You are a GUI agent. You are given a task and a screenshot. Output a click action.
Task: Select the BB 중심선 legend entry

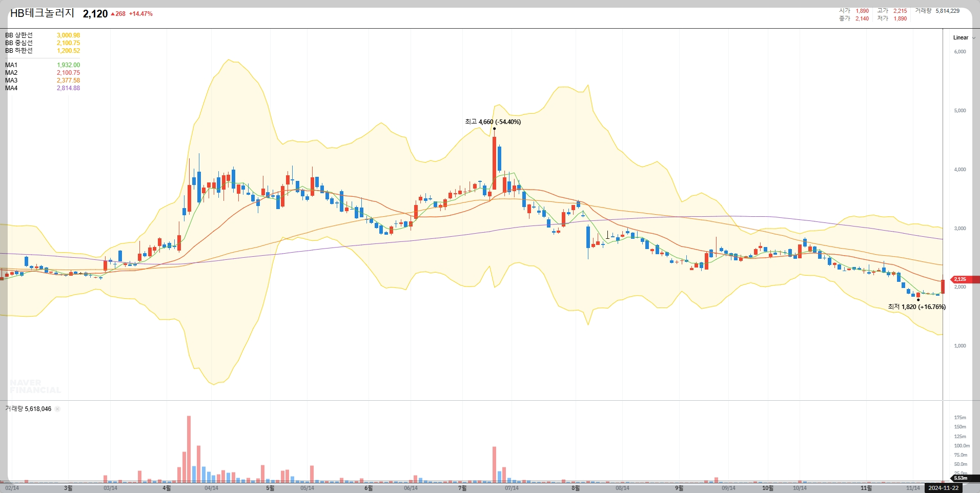pyautogui.click(x=19, y=43)
